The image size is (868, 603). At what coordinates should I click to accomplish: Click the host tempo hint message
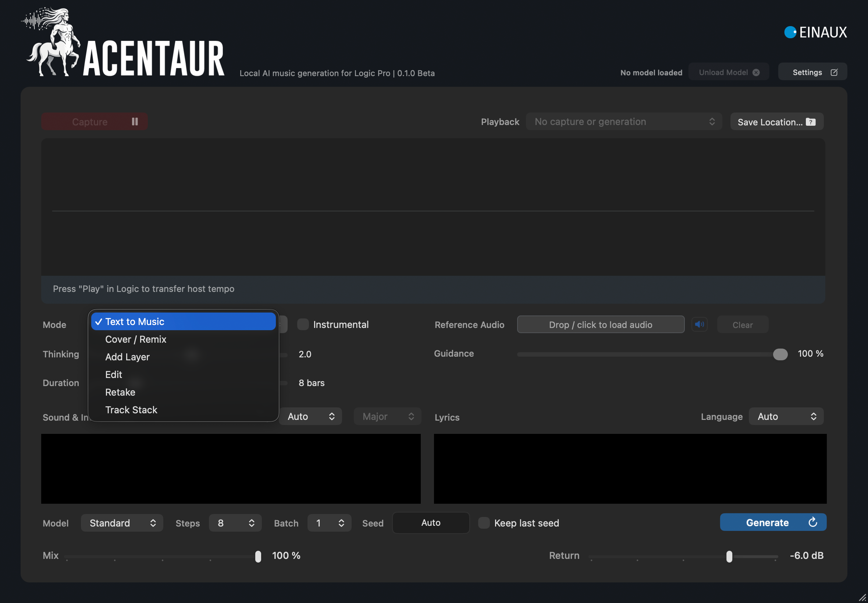click(x=143, y=289)
